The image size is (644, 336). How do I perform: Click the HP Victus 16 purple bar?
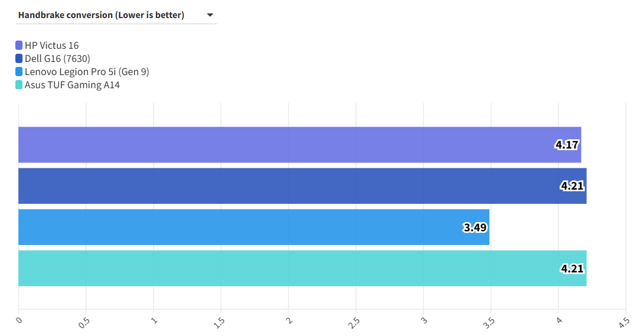[x=274, y=145]
